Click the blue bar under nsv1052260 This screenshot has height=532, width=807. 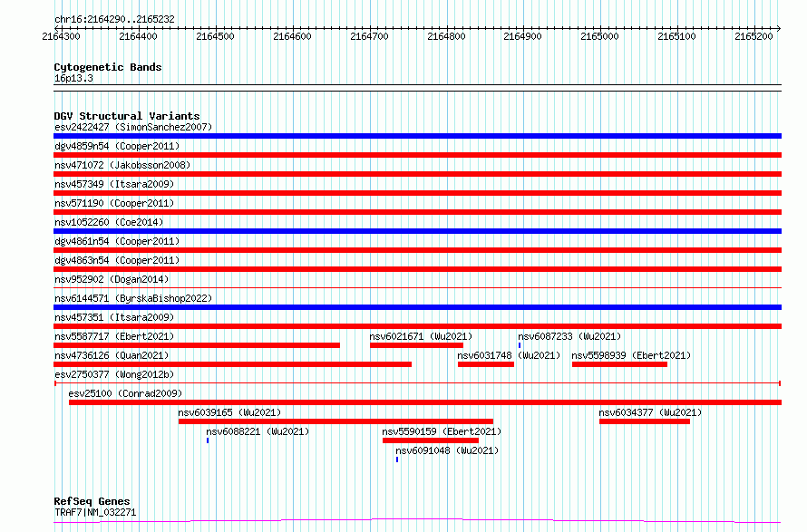[x=417, y=231]
